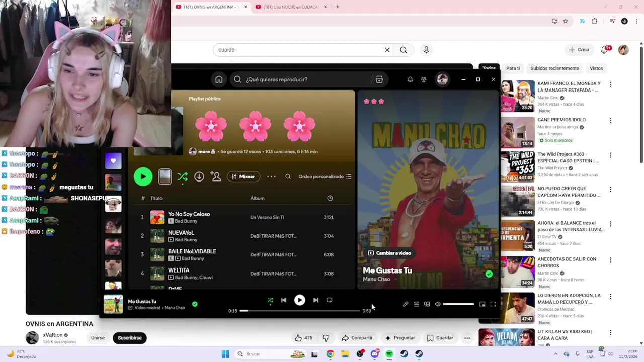The width and height of the screenshot is (644, 362).
Task: Select Para ti filter chip
Action: (x=513, y=68)
